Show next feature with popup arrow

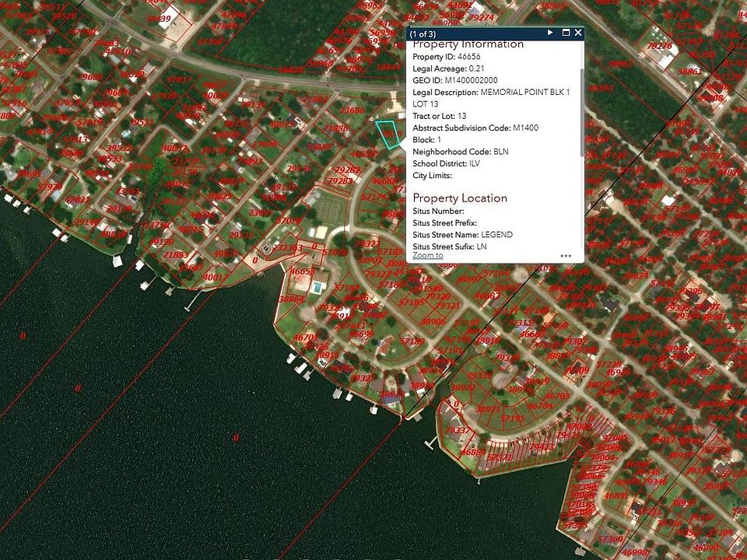[550, 33]
